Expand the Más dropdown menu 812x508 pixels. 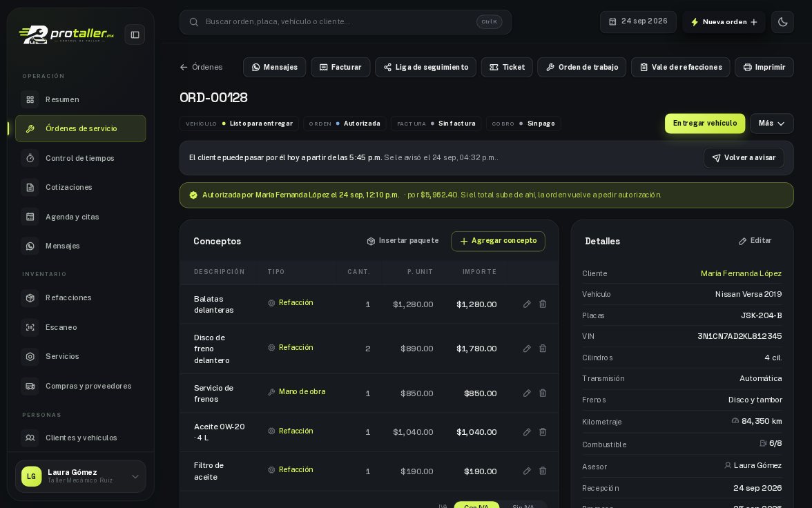coord(772,124)
